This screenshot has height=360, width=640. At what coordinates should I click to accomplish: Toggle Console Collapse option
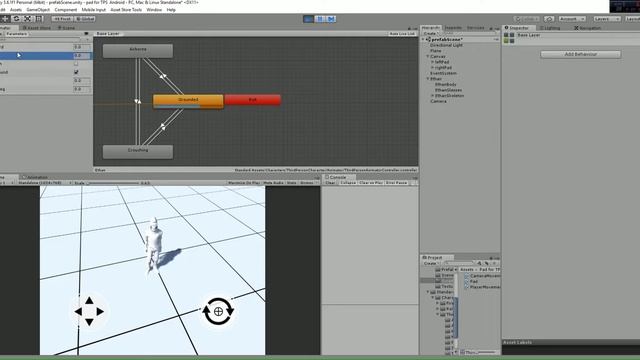tap(348, 183)
